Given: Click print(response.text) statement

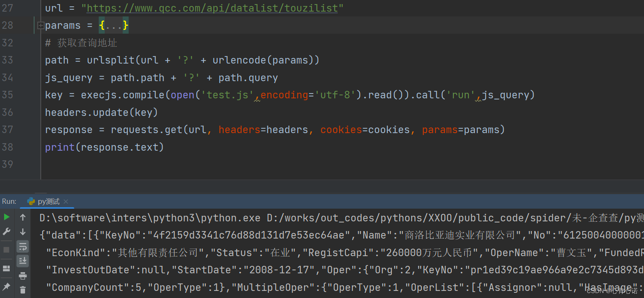Looking at the screenshot, I should pyautogui.click(x=104, y=147).
